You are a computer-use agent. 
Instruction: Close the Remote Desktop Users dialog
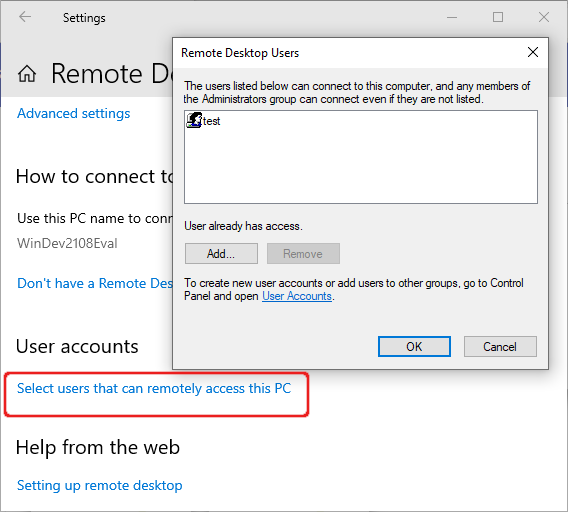click(532, 52)
